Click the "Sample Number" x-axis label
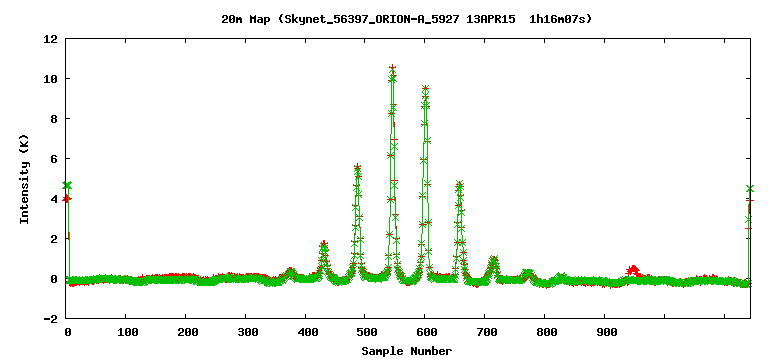 click(407, 351)
